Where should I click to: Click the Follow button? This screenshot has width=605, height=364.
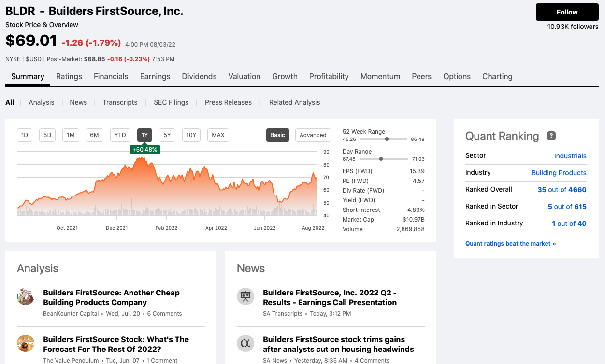coord(567,12)
